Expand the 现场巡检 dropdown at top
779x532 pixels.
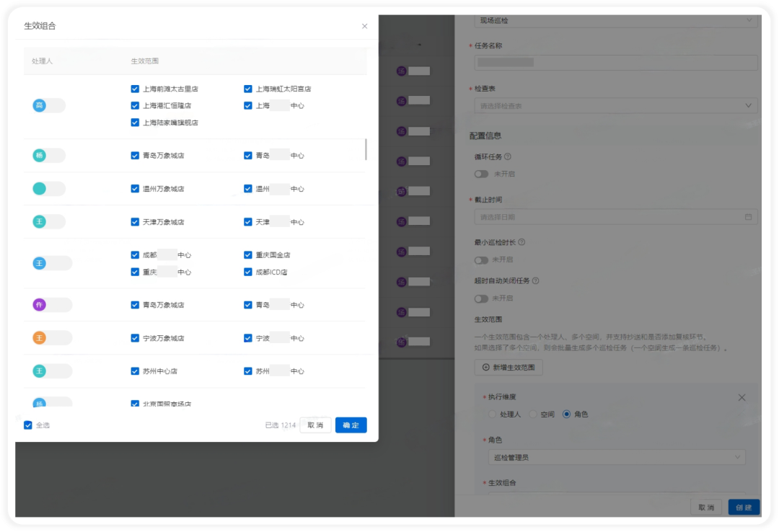click(x=615, y=20)
